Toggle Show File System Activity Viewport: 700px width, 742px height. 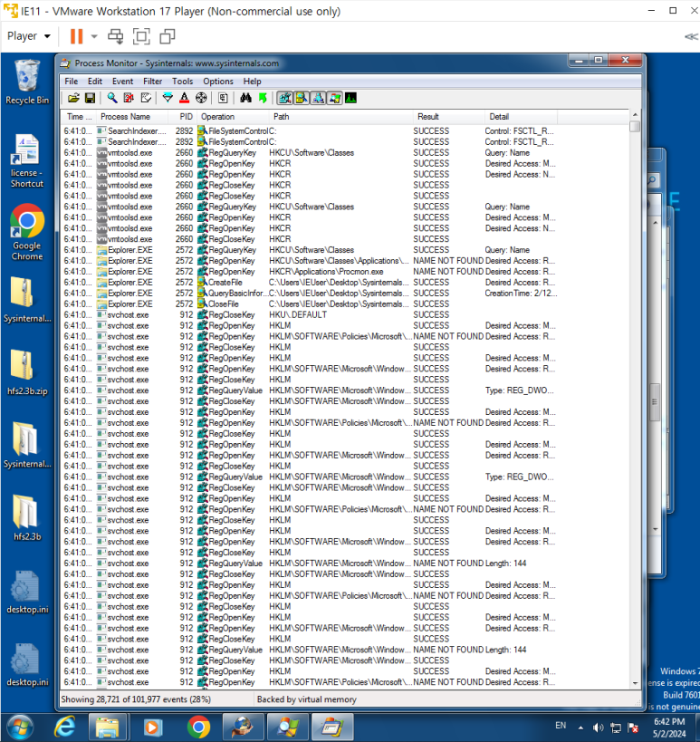pyautogui.click(x=302, y=98)
